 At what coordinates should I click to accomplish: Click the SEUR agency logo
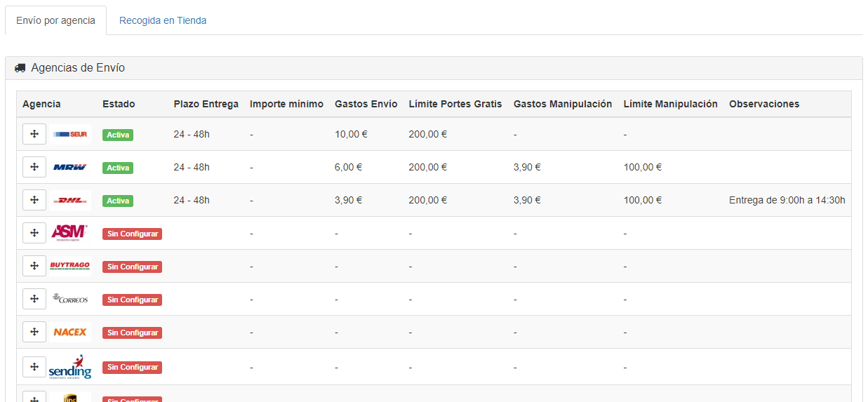pyautogui.click(x=70, y=134)
